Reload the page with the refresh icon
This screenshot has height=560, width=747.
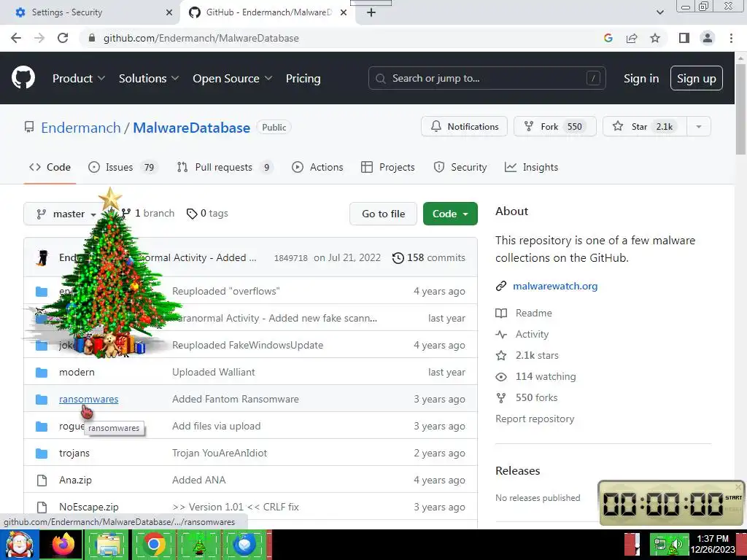pos(63,38)
